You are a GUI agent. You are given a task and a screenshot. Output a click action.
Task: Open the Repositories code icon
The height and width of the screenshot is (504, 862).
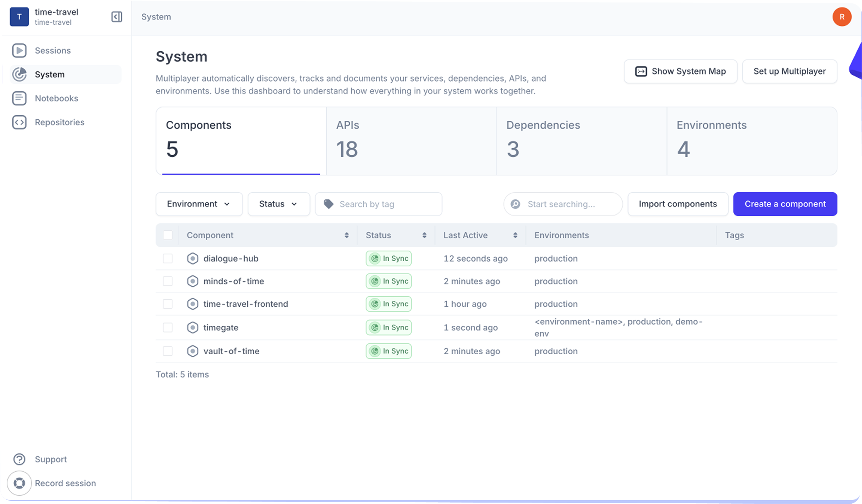pyautogui.click(x=19, y=122)
